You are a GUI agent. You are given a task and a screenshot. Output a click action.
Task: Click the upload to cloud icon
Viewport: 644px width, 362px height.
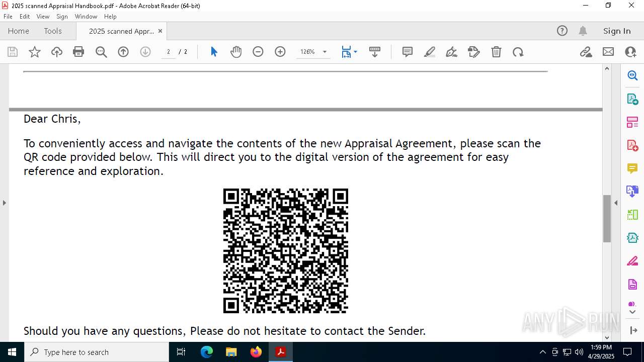pos(57,52)
